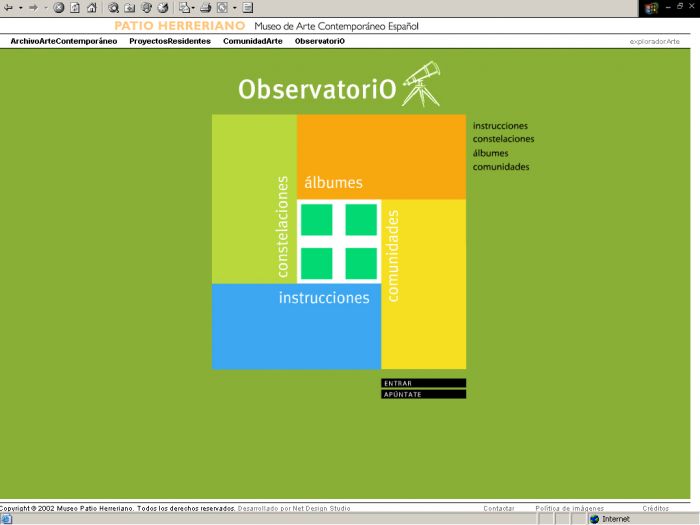Click the Forward arrow button
The image size is (700, 525).
point(33,8)
